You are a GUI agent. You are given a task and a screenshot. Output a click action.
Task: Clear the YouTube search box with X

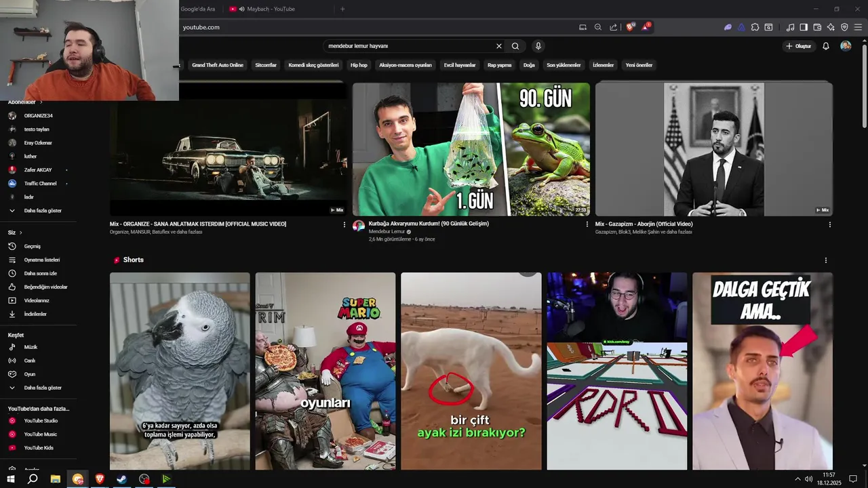(x=499, y=46)
